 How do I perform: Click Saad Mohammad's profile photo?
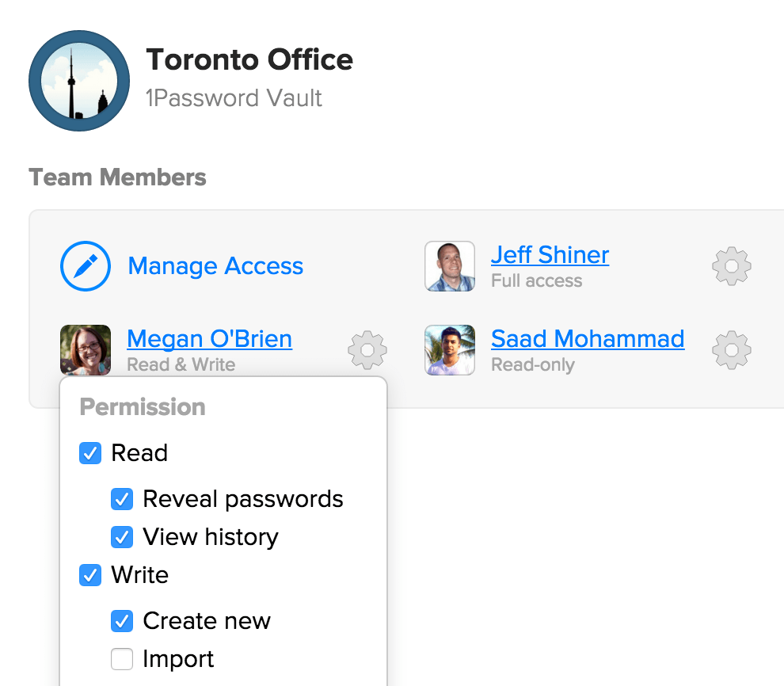(450, 350)
